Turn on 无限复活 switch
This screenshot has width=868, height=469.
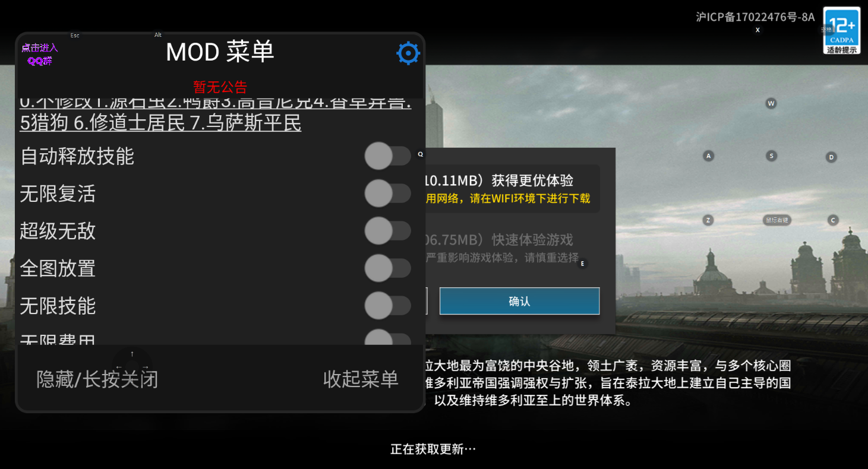[387, 194]
